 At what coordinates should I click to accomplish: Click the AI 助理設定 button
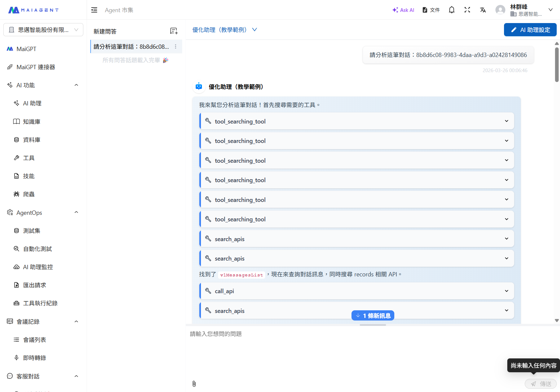click(530, 30)
